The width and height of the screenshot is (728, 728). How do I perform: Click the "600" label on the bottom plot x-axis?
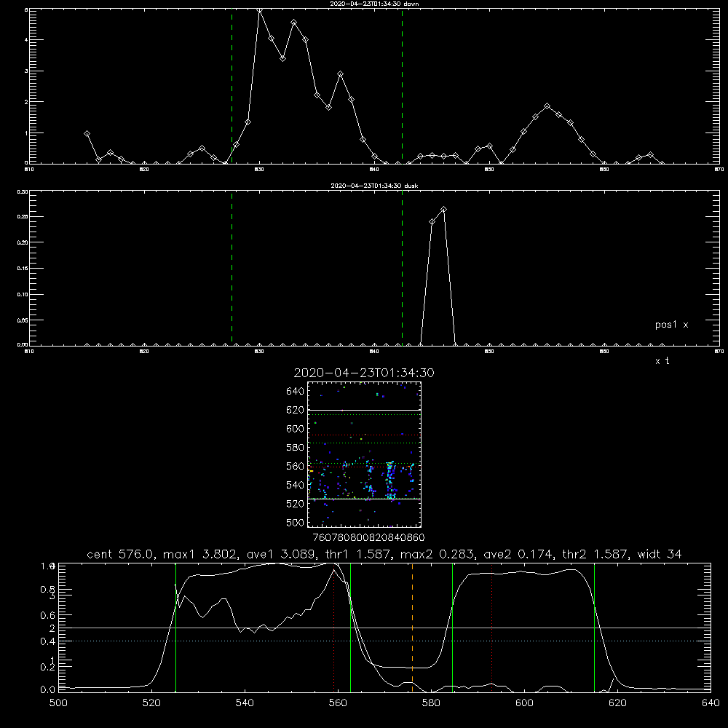point(524,703)
